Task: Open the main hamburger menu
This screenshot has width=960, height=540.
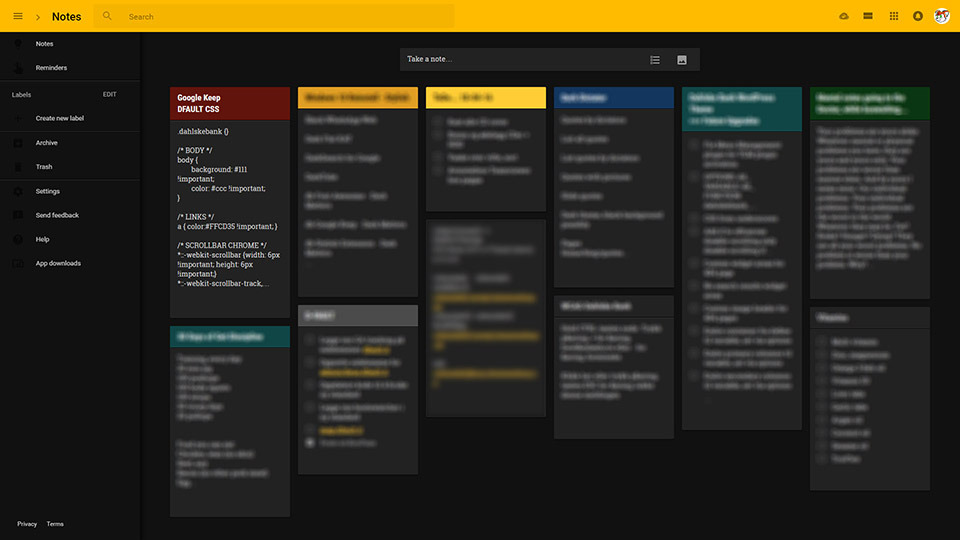Action: 18,17
